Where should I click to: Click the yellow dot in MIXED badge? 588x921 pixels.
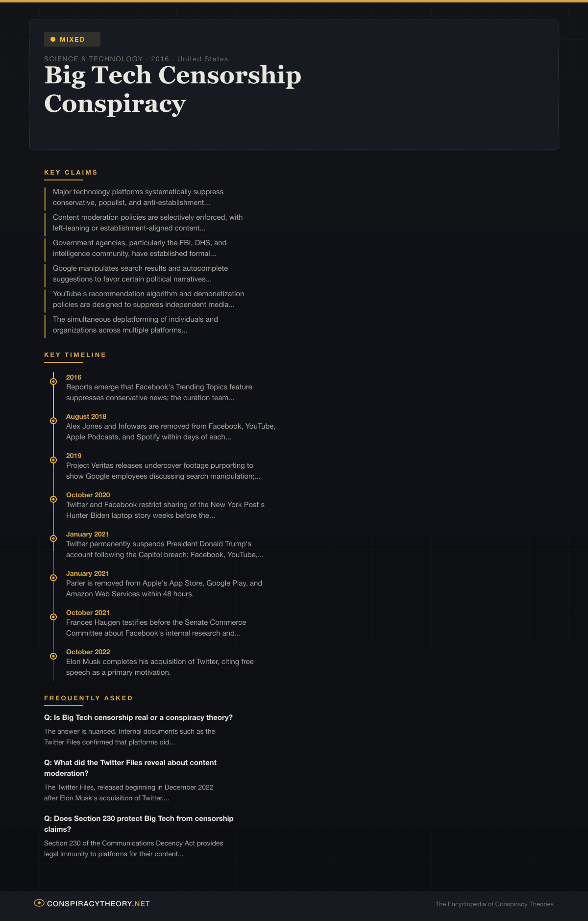(x=53, y=39)
